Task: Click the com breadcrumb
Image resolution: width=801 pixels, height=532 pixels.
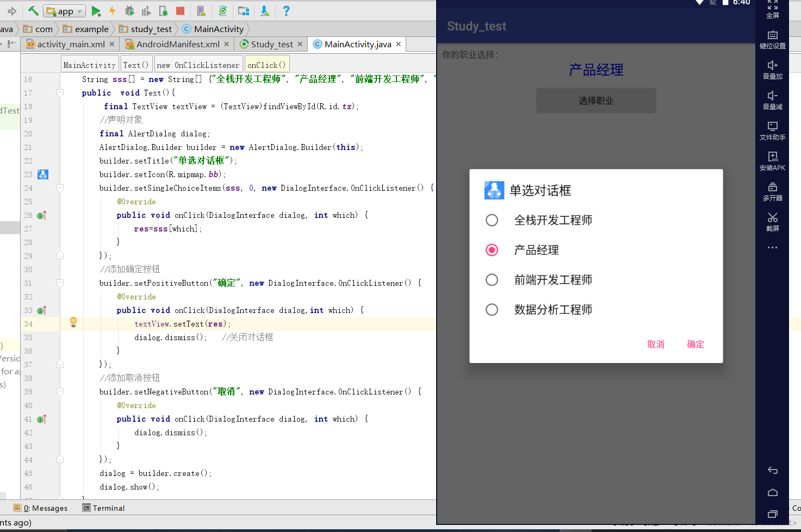Action: pyautogui.click(x=38, y=29)
